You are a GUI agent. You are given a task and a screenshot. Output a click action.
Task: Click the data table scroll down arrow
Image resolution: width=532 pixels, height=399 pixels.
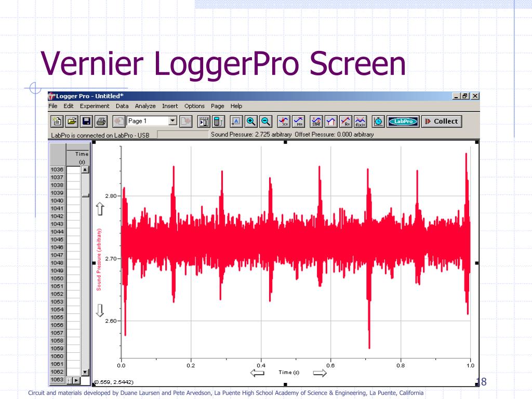point(85,372)
